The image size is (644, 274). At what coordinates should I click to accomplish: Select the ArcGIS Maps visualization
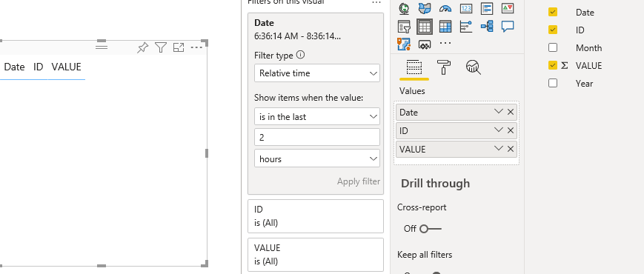[x=404, y=44]
